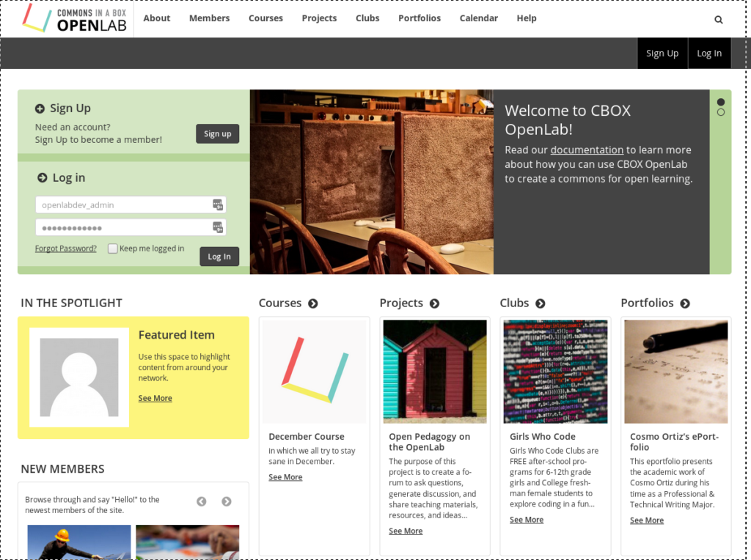Click Sign Up in the dark top bar
751x560 pixels.
click(662, 53)
